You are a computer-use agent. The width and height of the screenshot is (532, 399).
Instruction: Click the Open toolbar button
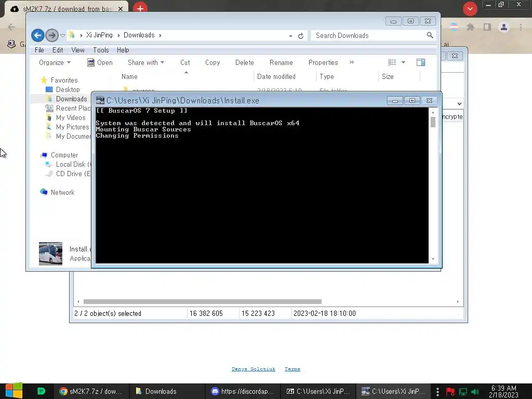coord(100,62)
